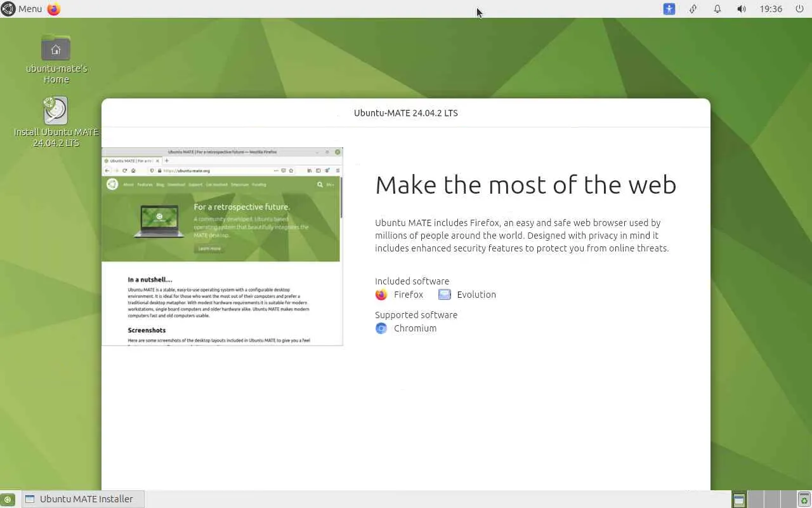The image size is (812, 508).
Task: Select the Ubuntu MATE Installer taskbar button
Action: [82, 499]
